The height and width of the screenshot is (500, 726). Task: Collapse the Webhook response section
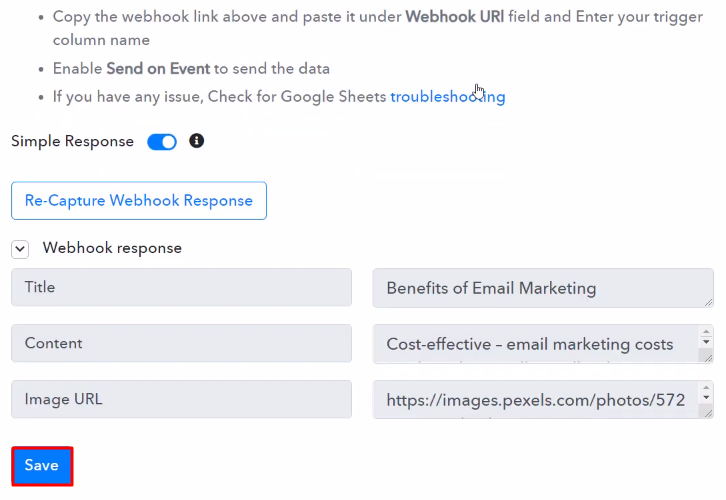click(x=20, y=249)
